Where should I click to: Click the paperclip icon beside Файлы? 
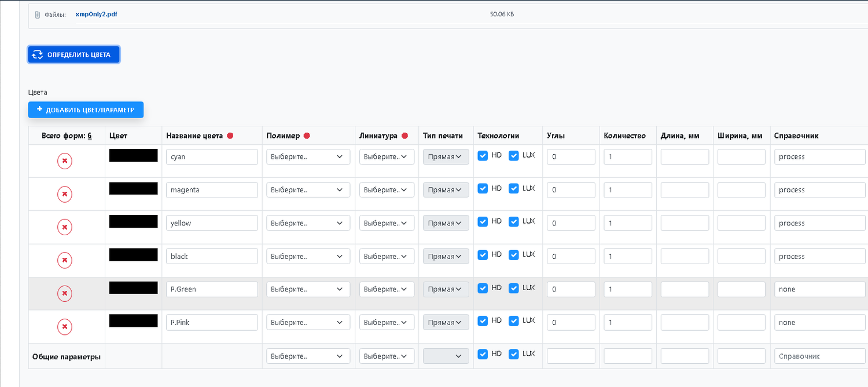tap(38, 14)
